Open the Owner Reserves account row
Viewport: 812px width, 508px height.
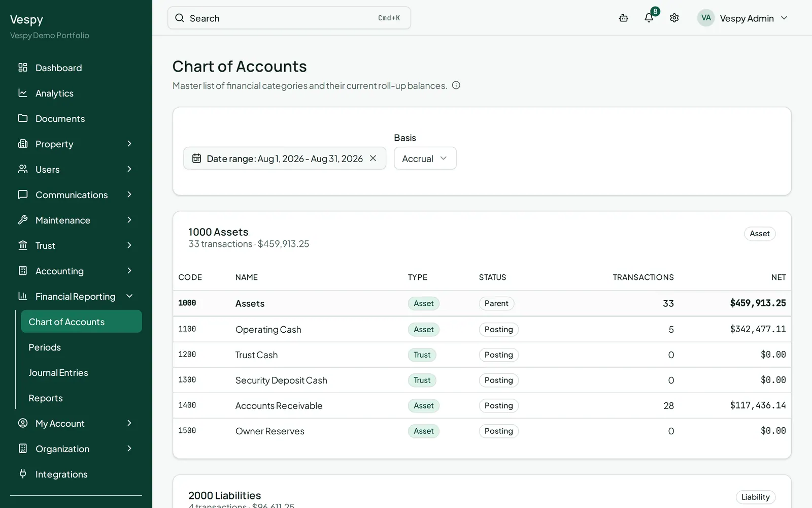[x=482, y=431]
